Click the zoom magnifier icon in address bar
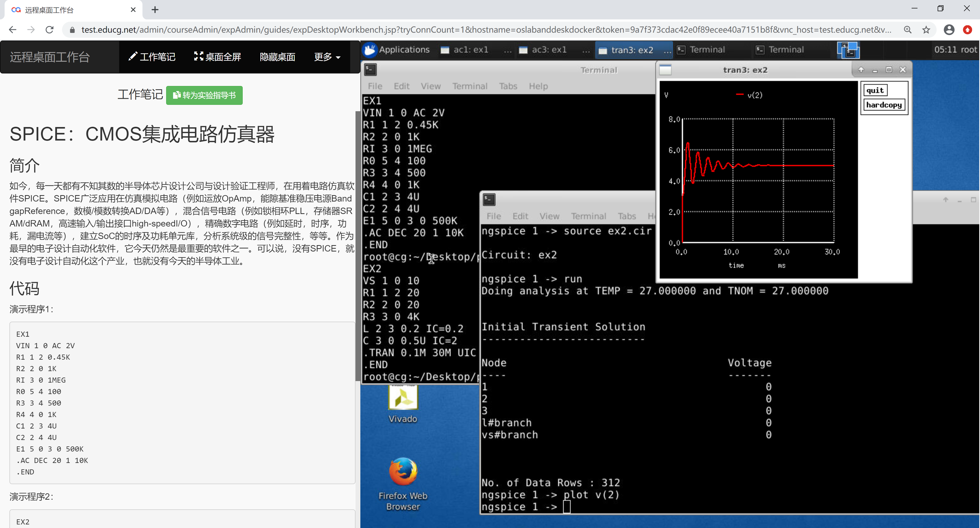980x528 pixels. click(x=908, y=30)
